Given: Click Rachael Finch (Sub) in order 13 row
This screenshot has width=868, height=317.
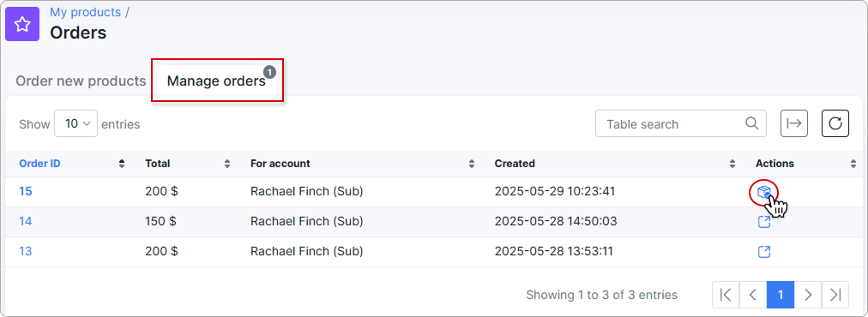Looking at the screenshot, I should click(307, 251).
